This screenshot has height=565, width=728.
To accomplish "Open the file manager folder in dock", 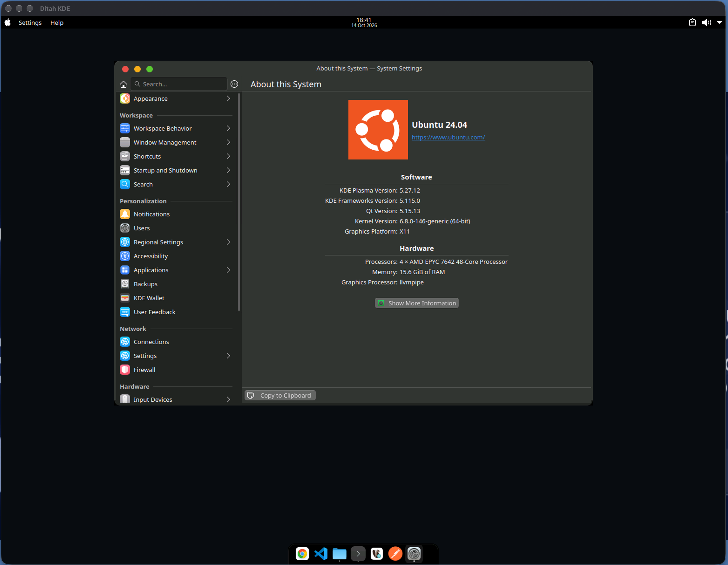I will (x=339, y=554).
